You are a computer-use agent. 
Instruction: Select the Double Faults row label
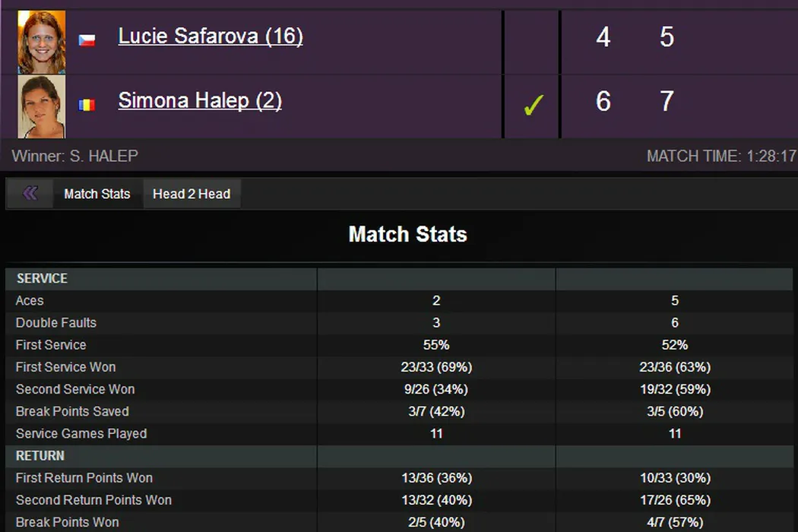point(56,323)
